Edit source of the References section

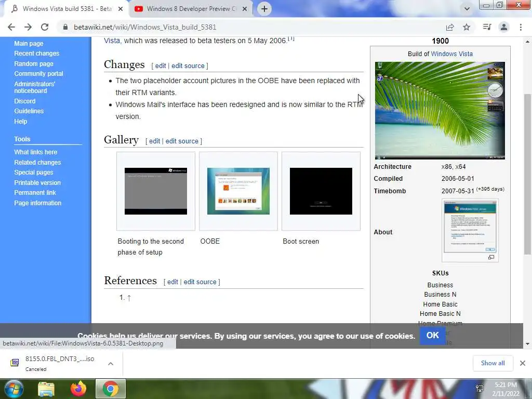[200, 282]
